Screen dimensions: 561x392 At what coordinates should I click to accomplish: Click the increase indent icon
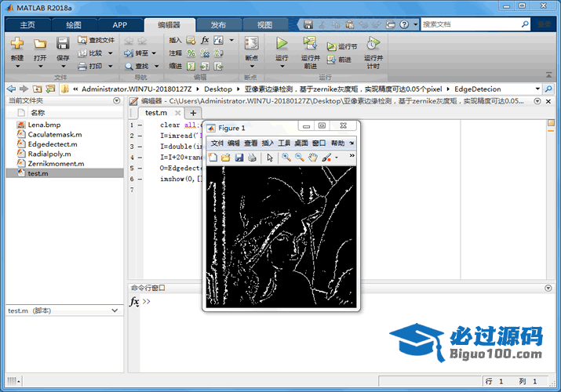point(205,66)
